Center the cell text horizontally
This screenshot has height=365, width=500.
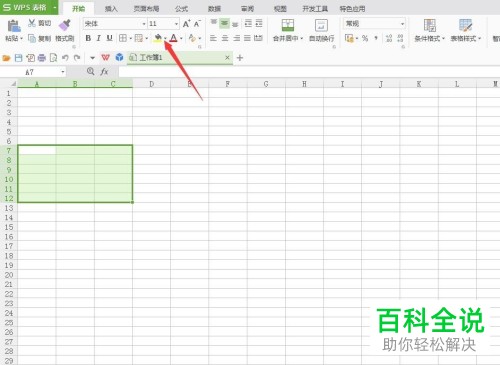pyautogui.click(x=225, y=38)
